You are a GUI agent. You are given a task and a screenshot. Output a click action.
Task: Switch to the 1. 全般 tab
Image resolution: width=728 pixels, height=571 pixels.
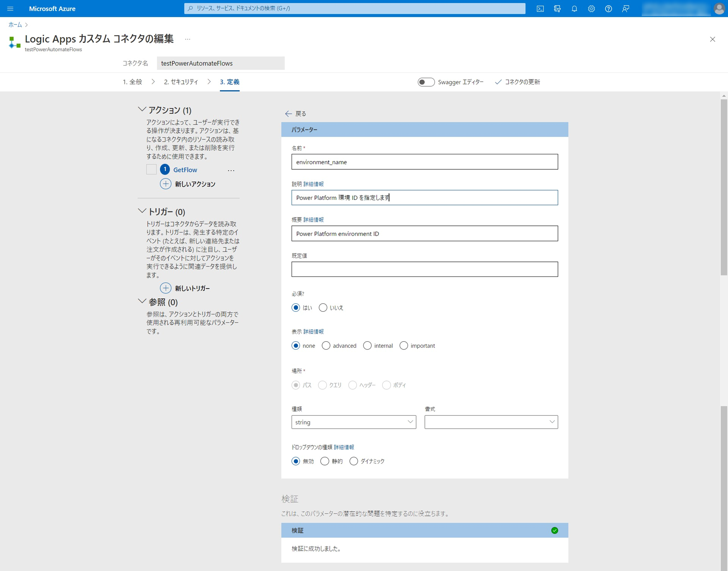pos(132,82)
